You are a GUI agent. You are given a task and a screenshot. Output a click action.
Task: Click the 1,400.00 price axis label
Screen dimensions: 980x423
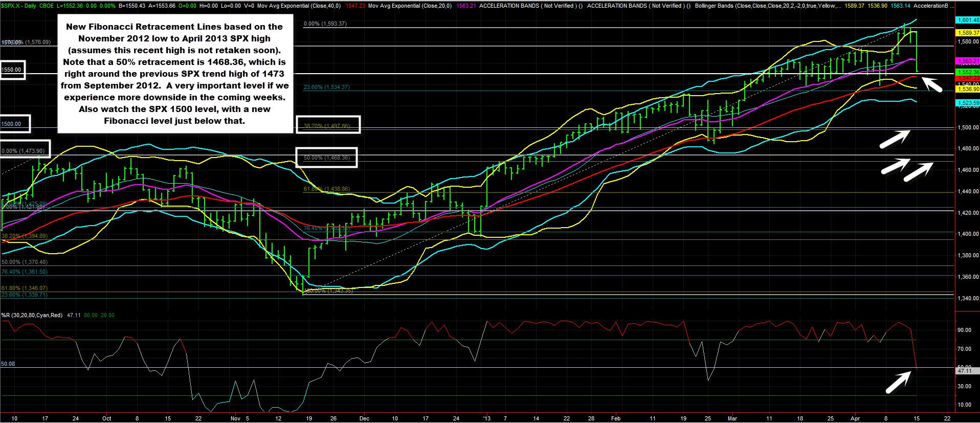(968, 234)
